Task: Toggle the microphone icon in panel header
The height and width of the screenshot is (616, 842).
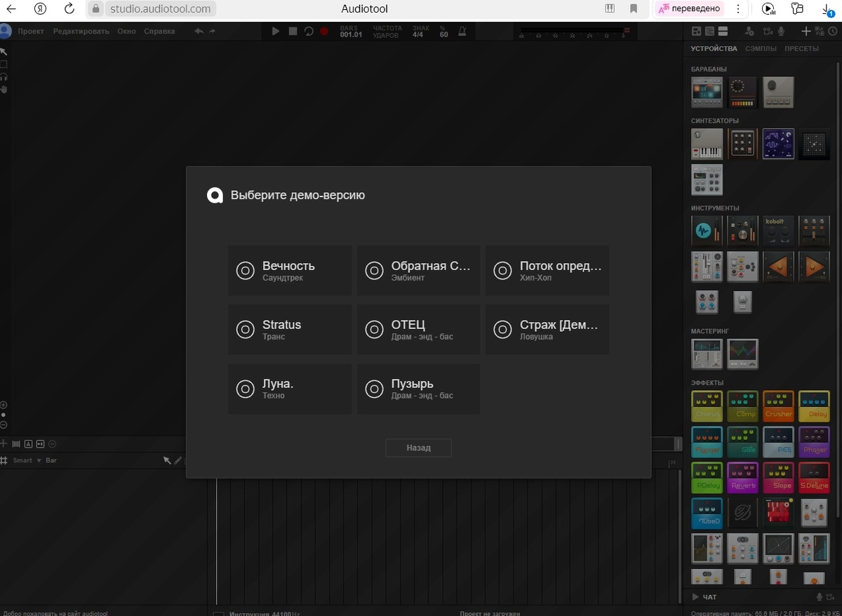Action: [782, 31]
